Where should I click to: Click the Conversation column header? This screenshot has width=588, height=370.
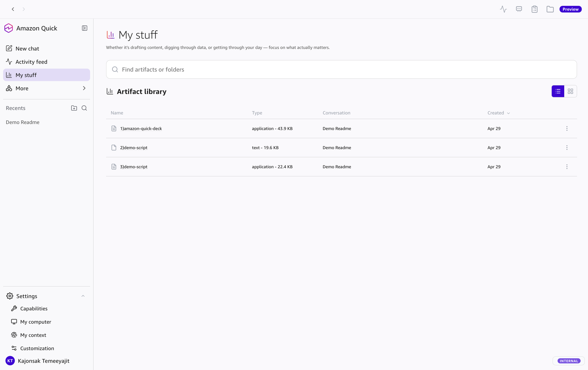click(x=336, y=113)
